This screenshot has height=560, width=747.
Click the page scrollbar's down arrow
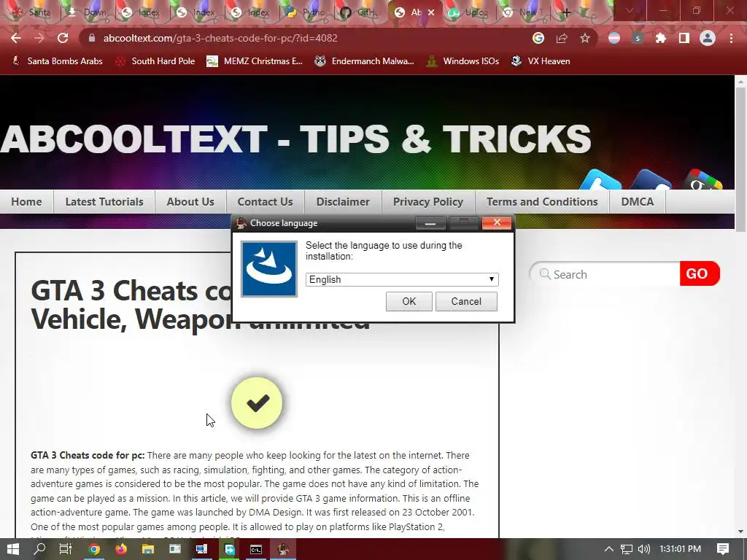coord(741,532)
